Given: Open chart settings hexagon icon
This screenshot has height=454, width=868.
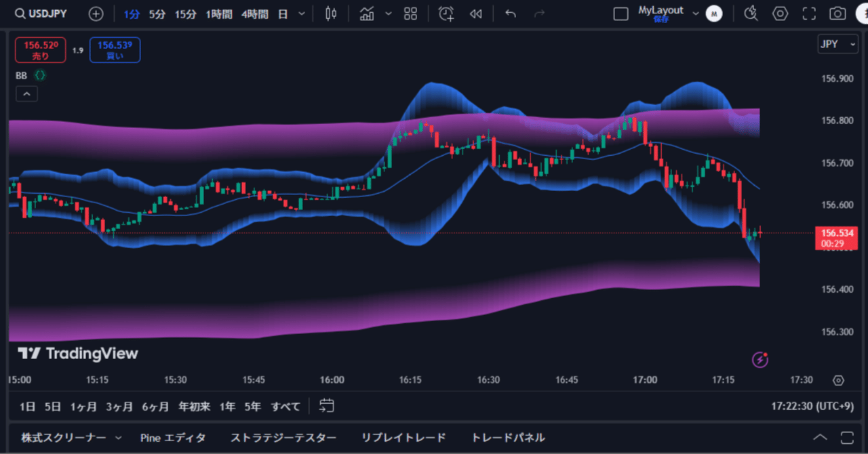Looking at the screenshot, I should click(781, 14).
